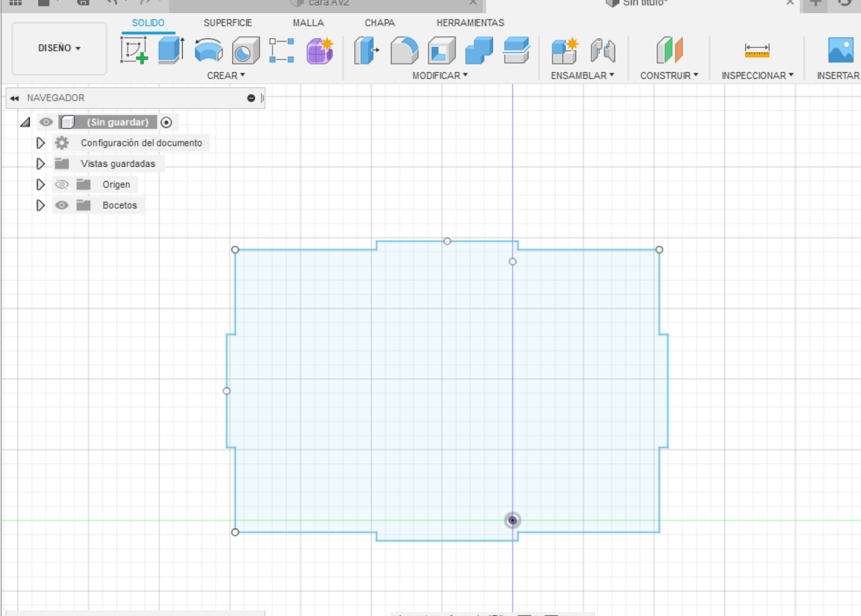Viewport: 861px width, 616px height.
Task: Select the Vistas guardadas label
Action: (x=118, y=164)
